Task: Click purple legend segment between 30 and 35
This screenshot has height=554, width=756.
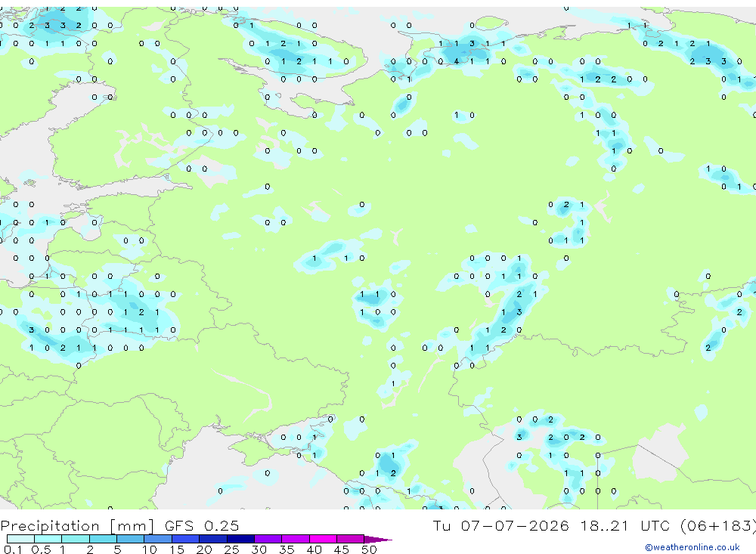Action: pos(268,539)
